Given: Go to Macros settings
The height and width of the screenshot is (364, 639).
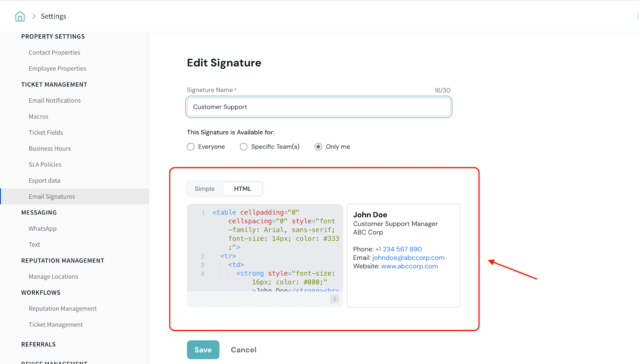Looking at the screenshot, I should [38, 117].
